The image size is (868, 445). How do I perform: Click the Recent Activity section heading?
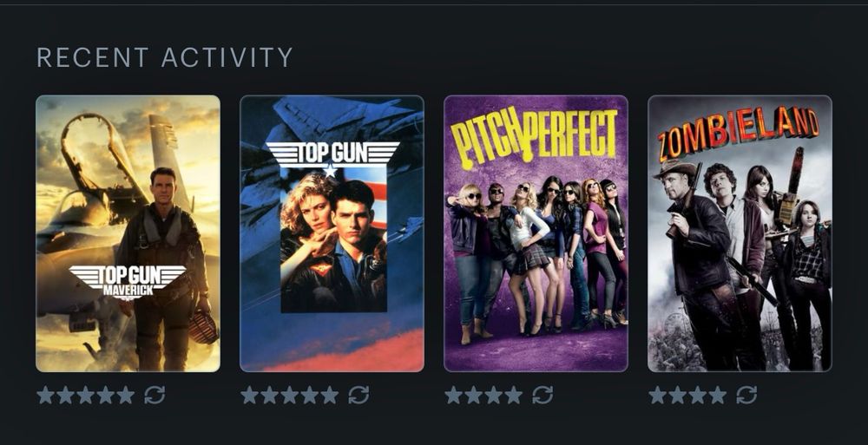pyautogui.click(x=164, y=57)
